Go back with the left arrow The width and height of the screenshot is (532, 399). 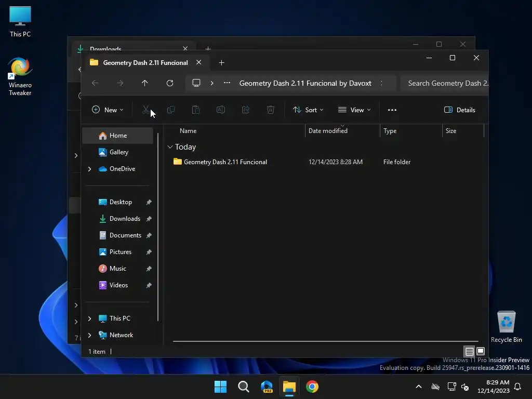click(x=95, y=83)
